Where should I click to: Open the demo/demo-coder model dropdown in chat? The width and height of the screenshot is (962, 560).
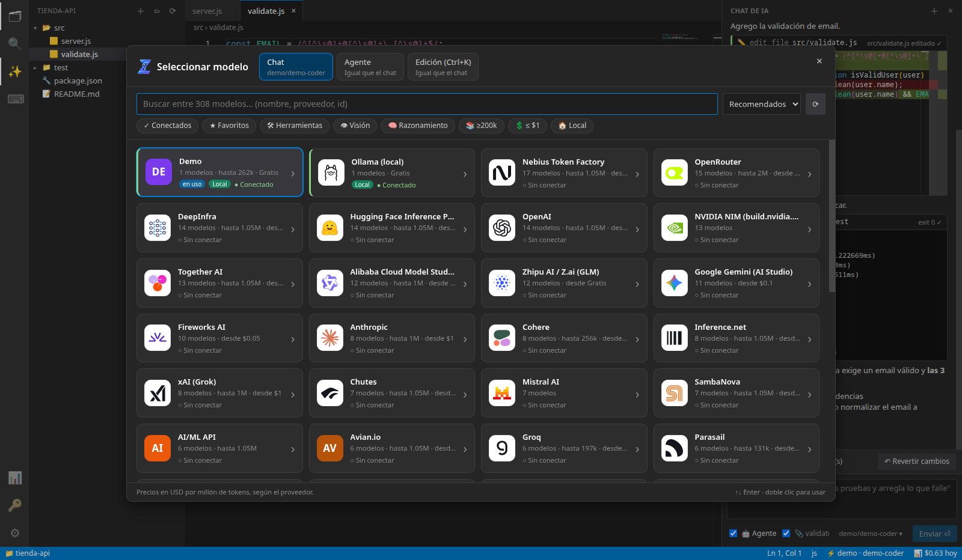[x=871, y=534]
